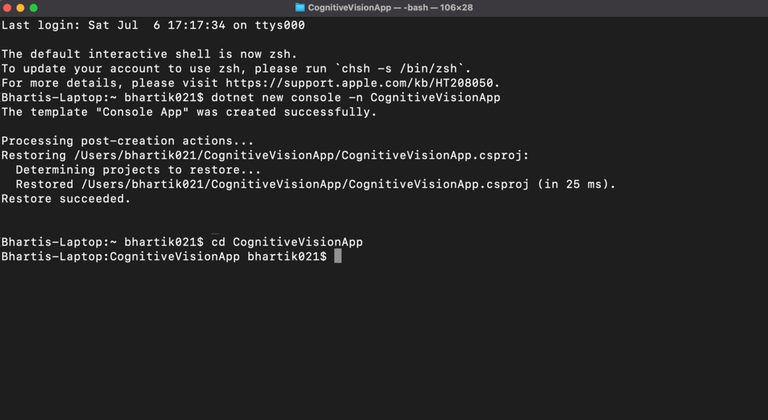Click the 'Restored' csproj path in 25 ms line
This screenshot has height=420, width=768.
(315, 184)
